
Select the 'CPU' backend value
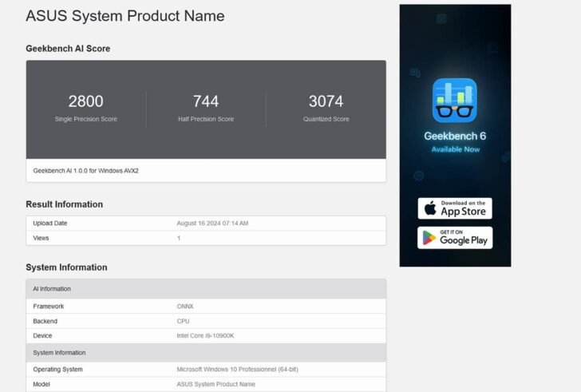pyautogui.click(x=183, y=321)
